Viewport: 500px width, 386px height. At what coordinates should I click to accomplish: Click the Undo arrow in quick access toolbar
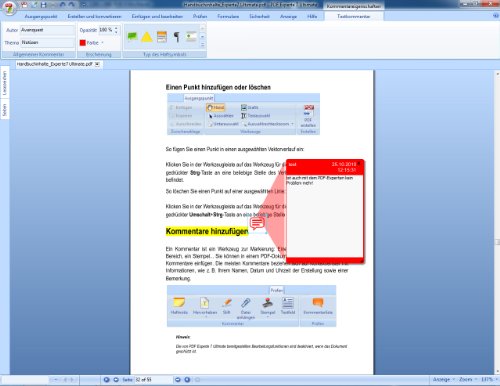coord(62,5)
